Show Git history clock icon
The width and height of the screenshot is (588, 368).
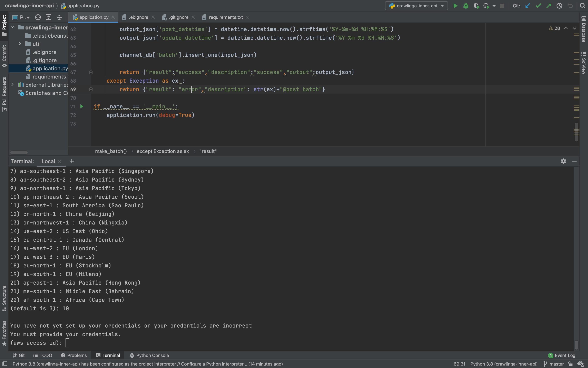pyautogui.click(x=559, y=6)
